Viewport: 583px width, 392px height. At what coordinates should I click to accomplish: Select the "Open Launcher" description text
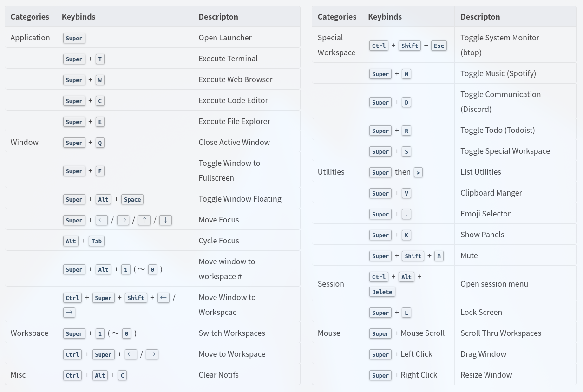(225, 38)
